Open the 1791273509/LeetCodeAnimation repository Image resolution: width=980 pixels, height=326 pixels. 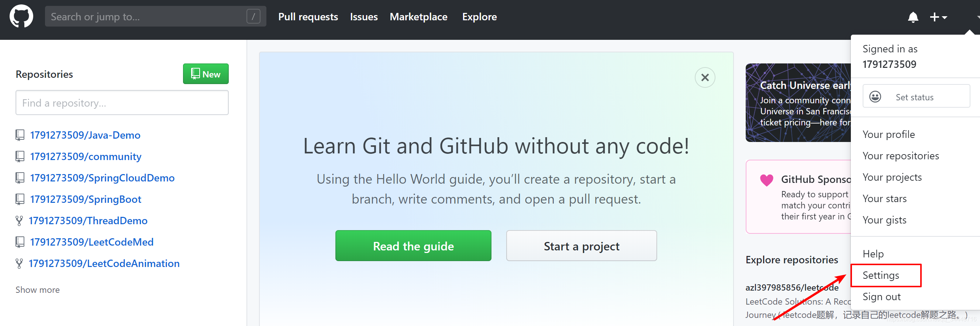[104, 263]
